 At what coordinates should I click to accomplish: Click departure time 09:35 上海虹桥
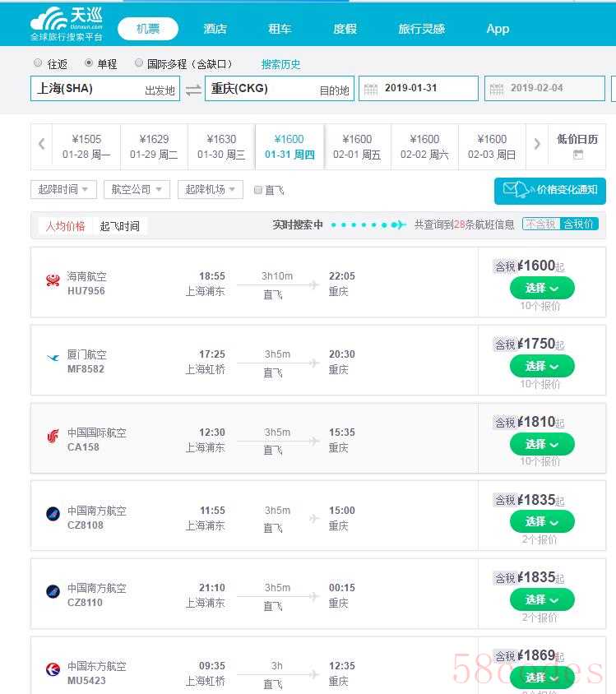point(206,673)
